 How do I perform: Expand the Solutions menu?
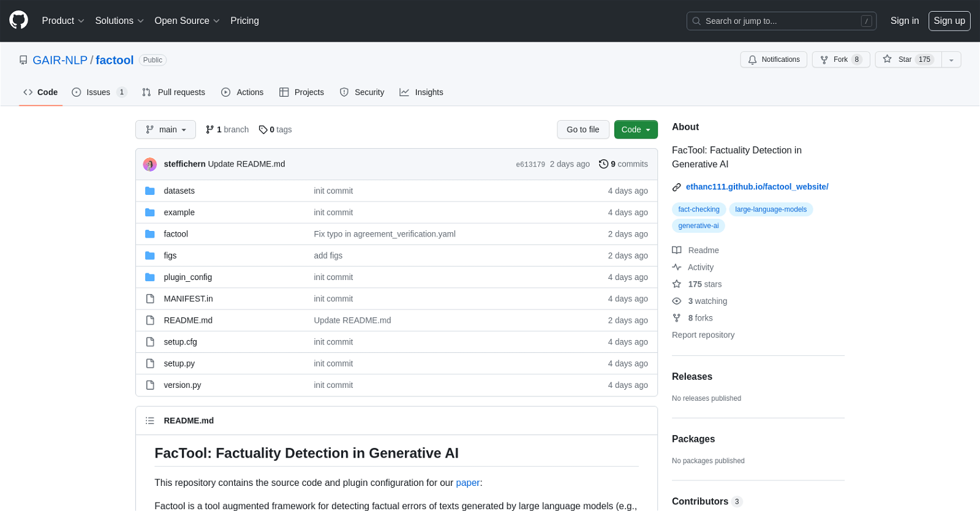click(x=119, y=20)
